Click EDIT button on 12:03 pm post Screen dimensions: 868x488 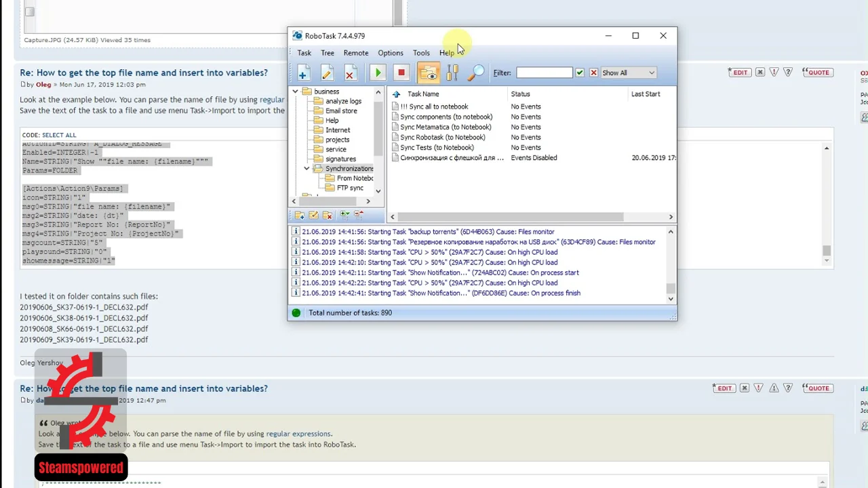coord(738,72)
